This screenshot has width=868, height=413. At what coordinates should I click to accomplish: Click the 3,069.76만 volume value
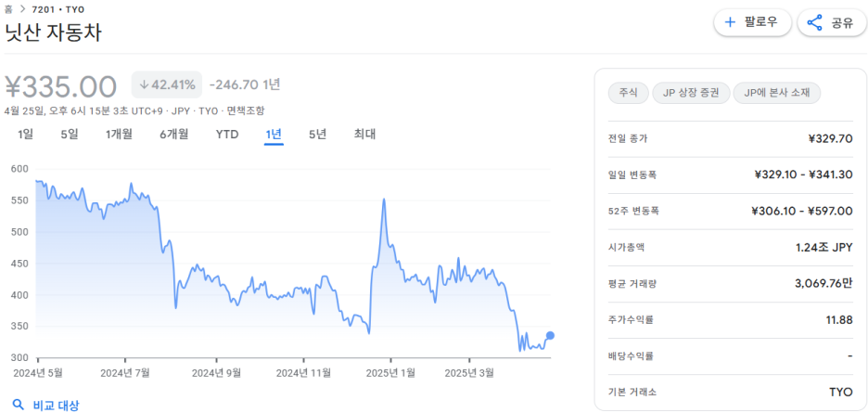823,283
